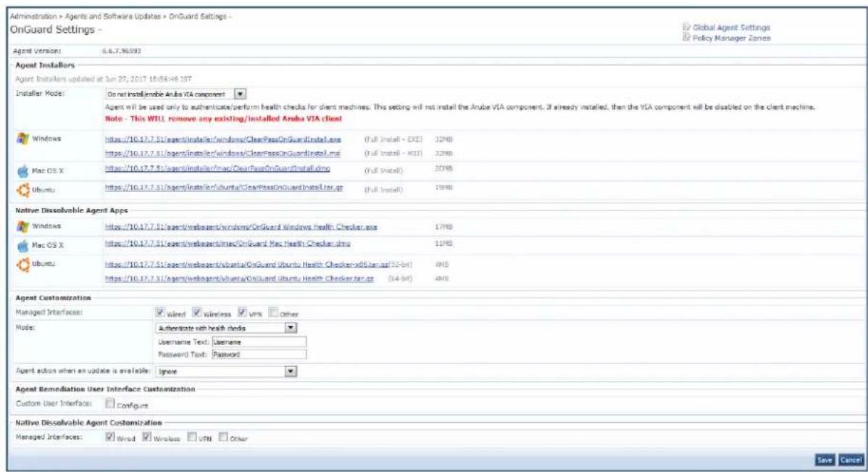
Task: Toggle Wired checkbox in Agent Customization
Action: click(160, 312)
